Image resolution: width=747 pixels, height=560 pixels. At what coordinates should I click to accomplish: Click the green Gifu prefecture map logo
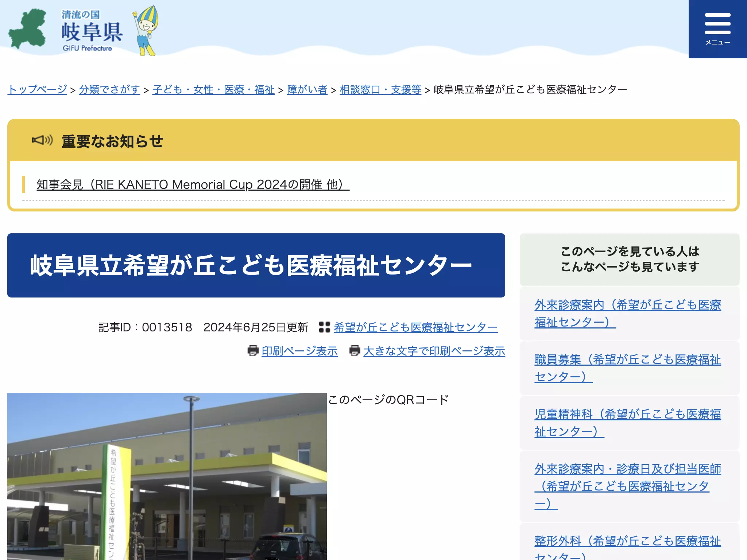click(28, 29)
